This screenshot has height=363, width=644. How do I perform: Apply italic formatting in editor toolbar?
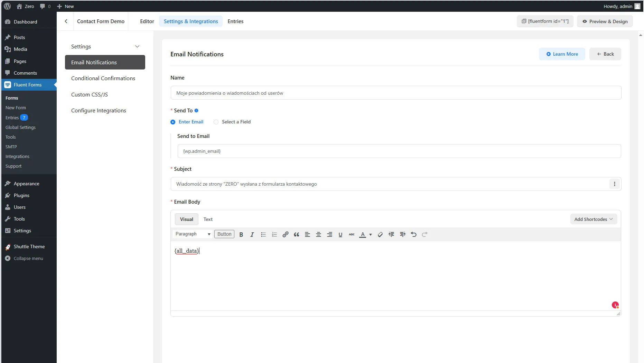(252, 234)
